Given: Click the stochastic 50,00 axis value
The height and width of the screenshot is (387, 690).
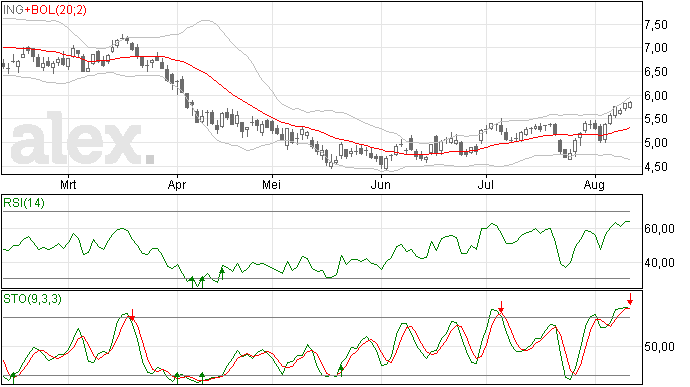Looking at the screenshot, I should pos(659,347).
